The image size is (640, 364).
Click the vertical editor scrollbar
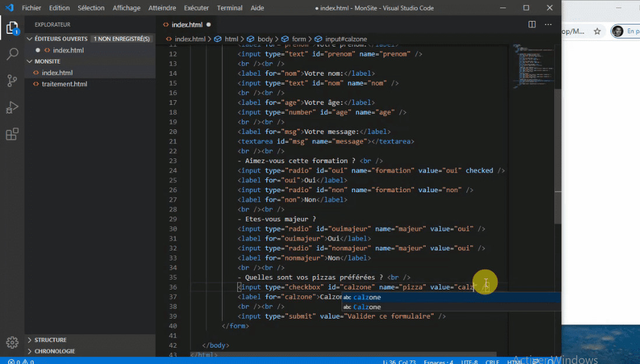[558, 156]
